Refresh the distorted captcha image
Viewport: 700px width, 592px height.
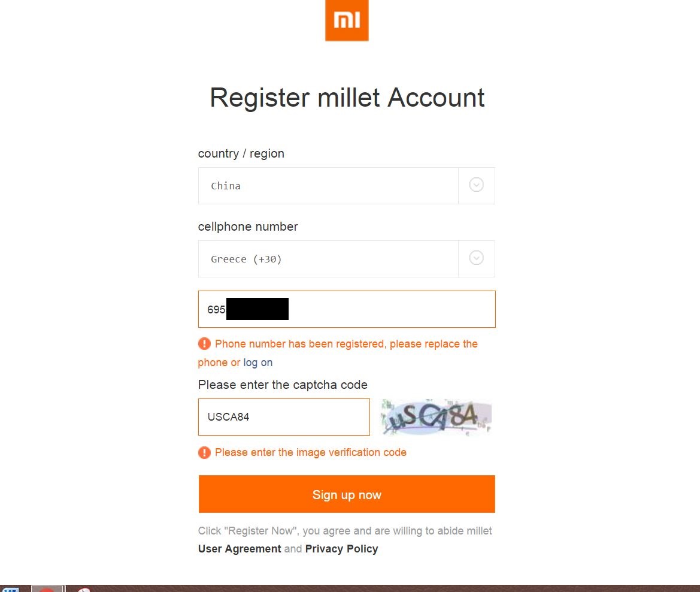[x=436, y=417]
